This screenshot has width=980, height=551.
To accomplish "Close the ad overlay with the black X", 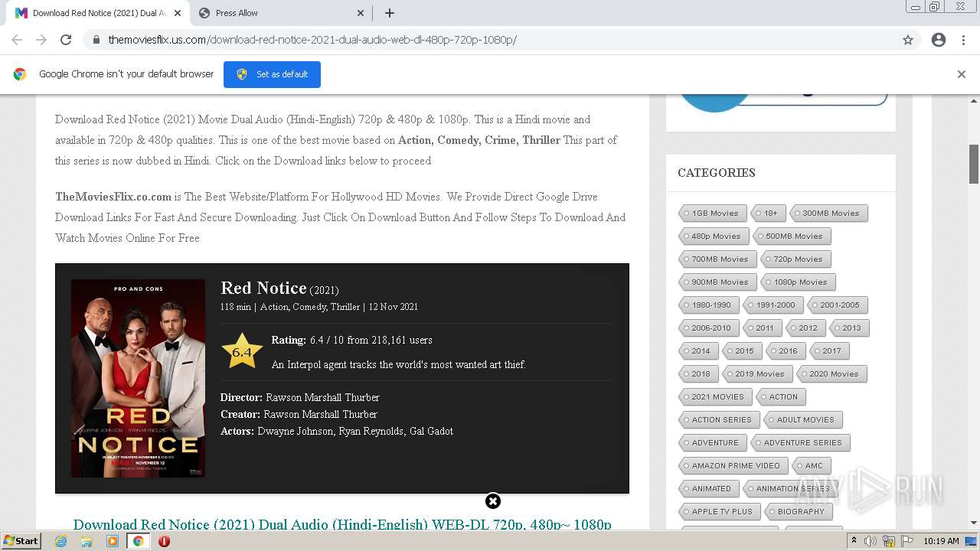I will (x=493, y=501).
